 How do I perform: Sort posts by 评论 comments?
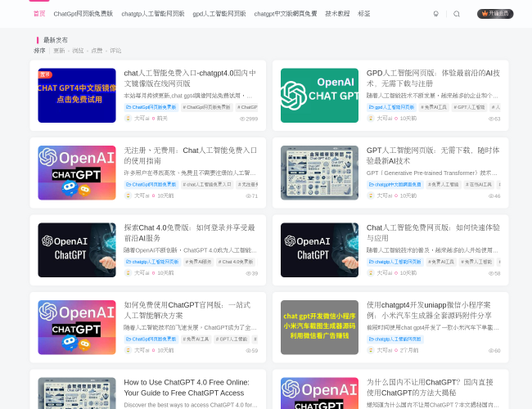(115, 51)
